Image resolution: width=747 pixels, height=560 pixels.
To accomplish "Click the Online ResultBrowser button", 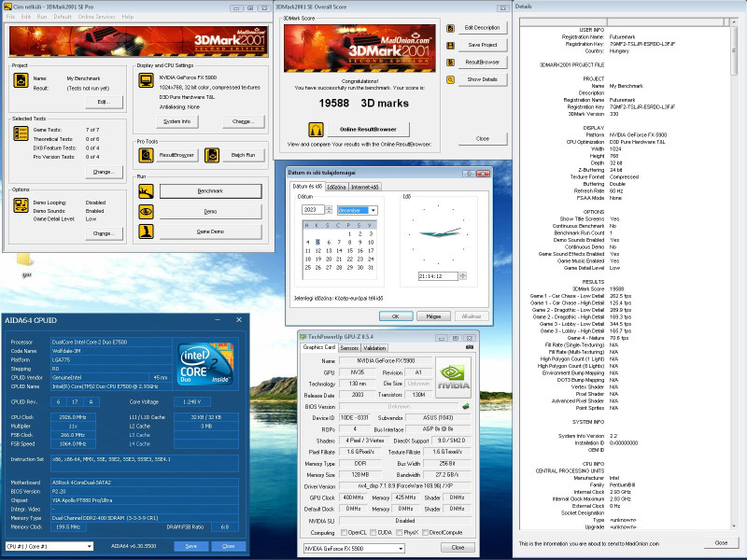I will pyautogui.click(x=368, y=129).
